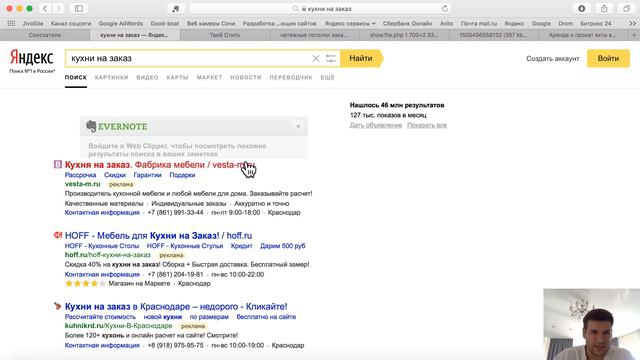Open vesta-m Контактная информация link
This screenshot has height=360, width=640.
102,213
